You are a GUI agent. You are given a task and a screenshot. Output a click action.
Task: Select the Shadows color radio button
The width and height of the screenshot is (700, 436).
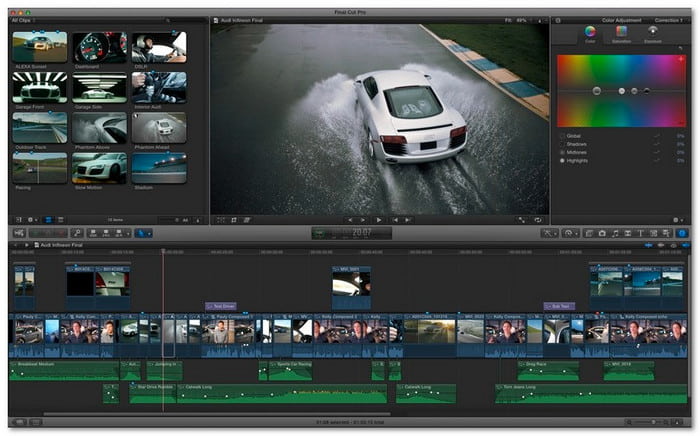(561, 143)
